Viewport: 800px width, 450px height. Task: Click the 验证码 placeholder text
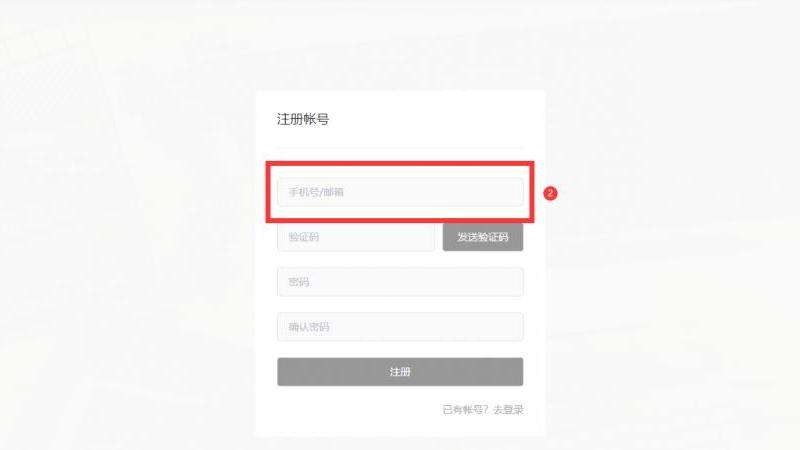point(304,237)
